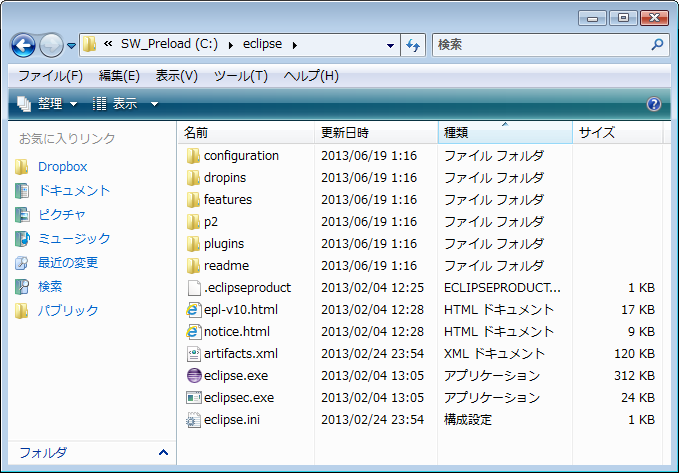This screenshot has width=679, height=473.
Task: Select the p2 folder icon
Action: pyautogui.click(x=193, y=222)
